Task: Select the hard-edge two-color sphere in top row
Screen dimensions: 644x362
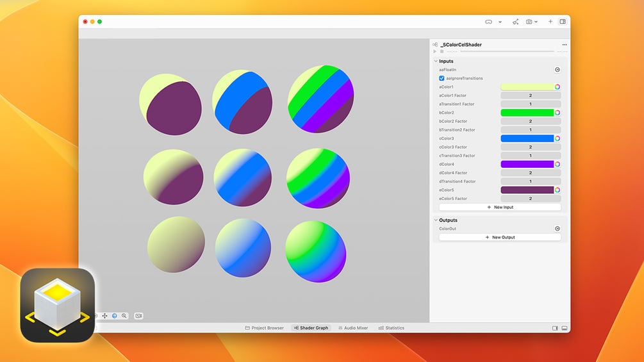Action: (170, 104)
